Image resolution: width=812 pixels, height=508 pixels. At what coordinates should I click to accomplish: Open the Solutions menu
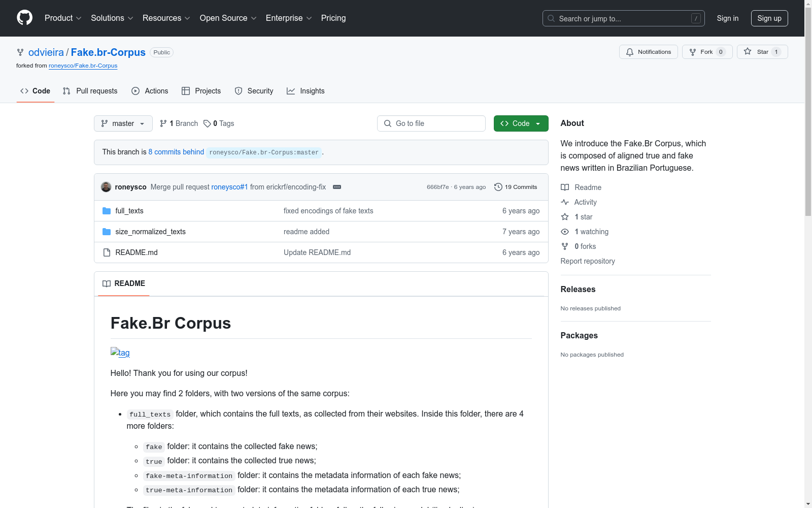click(112, 18)
